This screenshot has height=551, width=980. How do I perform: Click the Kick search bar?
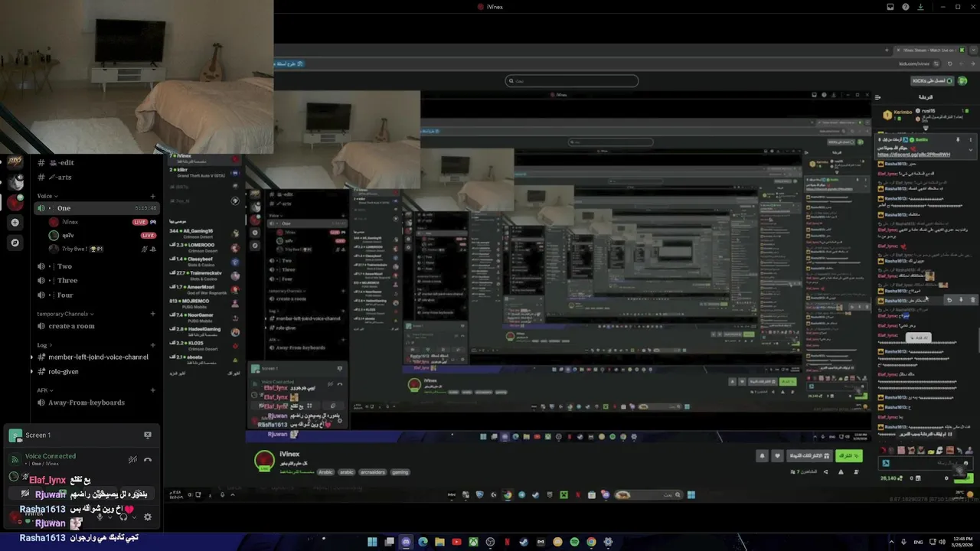coord(571,80)
